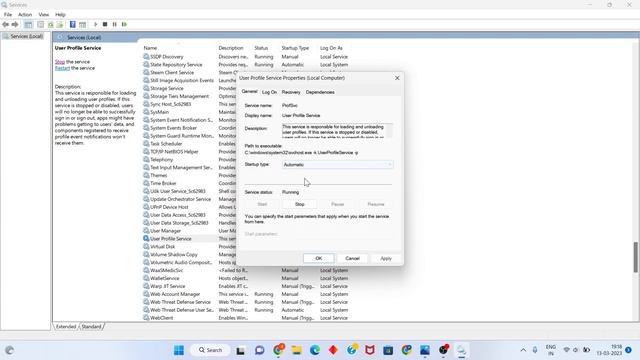Viewport: 640px width, 360px height.
Task: Open File Explorer from the taskbar
Action: [296, 350]
